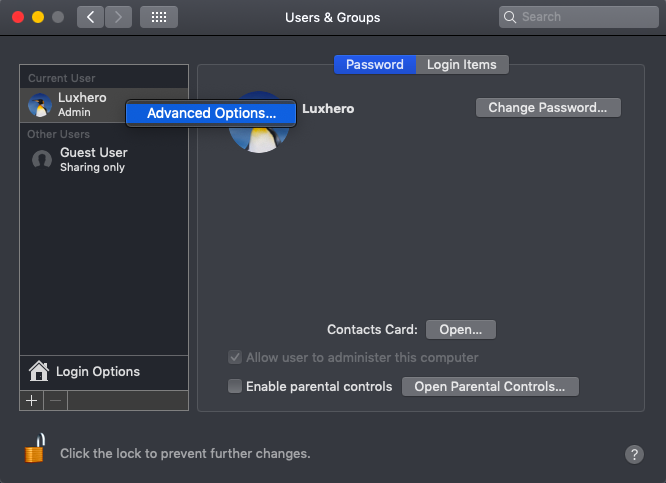666x483 pixels.
Task: Enable parental controls checkbox
Action: pos(235,386)
